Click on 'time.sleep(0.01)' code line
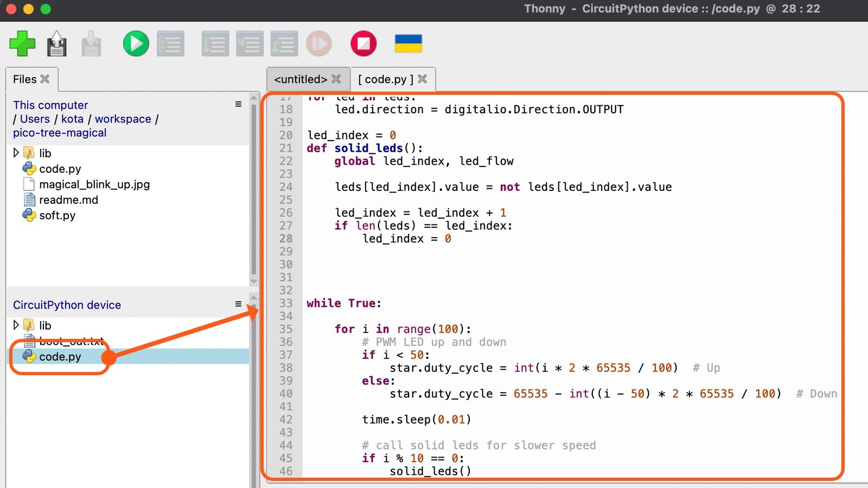The width and height of the screenshot is (868, 488). point(416,419)
